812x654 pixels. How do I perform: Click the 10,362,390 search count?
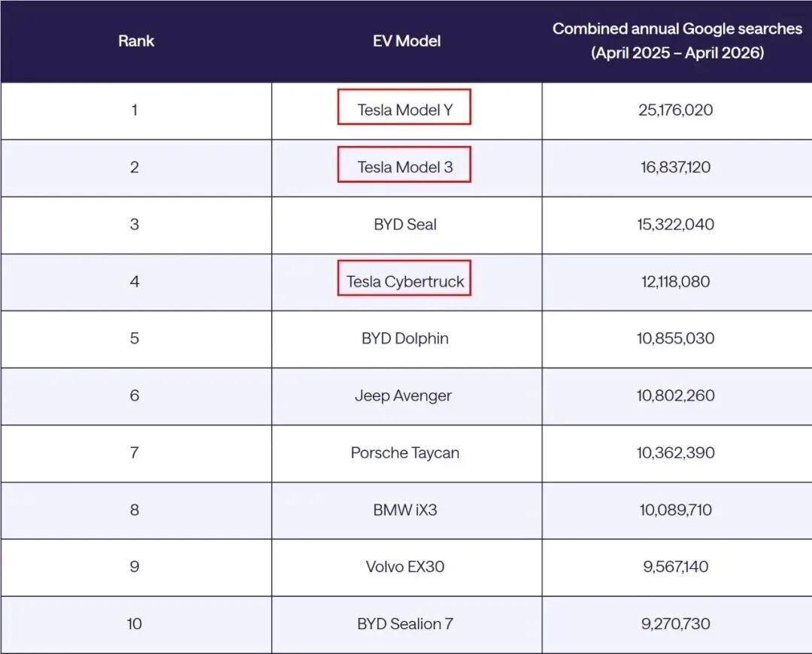[x=675, y=453]
